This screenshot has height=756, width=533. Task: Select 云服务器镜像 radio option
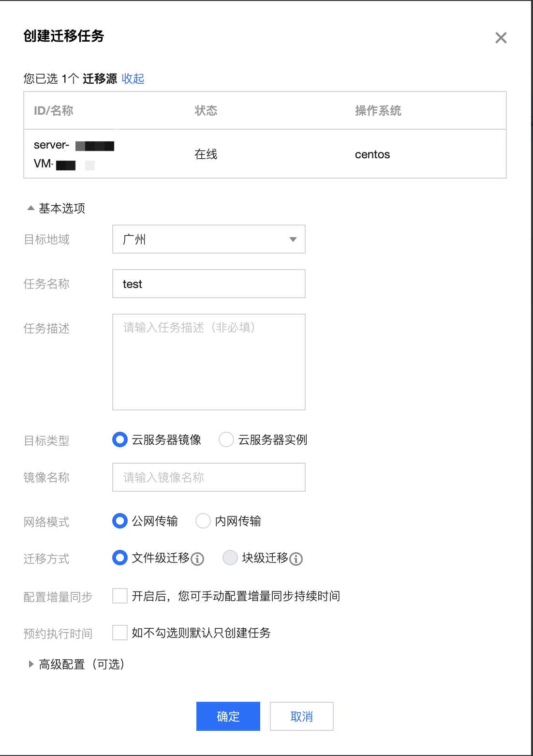[x=120, y=440]
